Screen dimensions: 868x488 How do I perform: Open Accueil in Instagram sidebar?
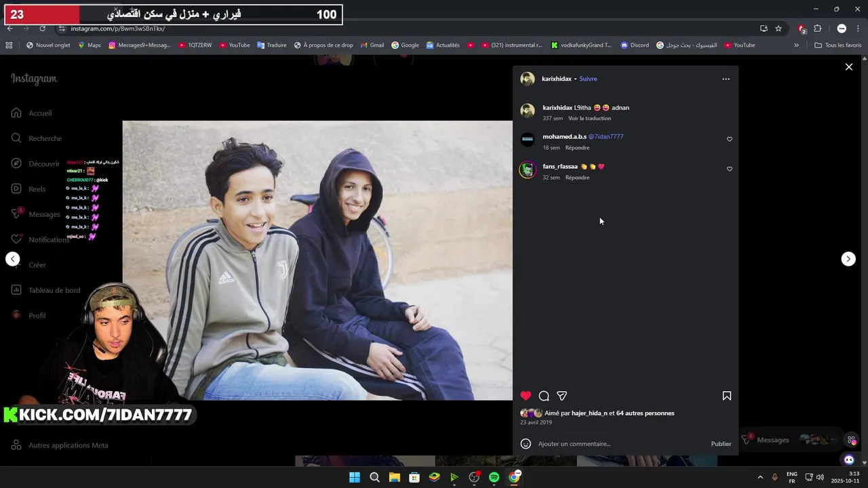31,113
